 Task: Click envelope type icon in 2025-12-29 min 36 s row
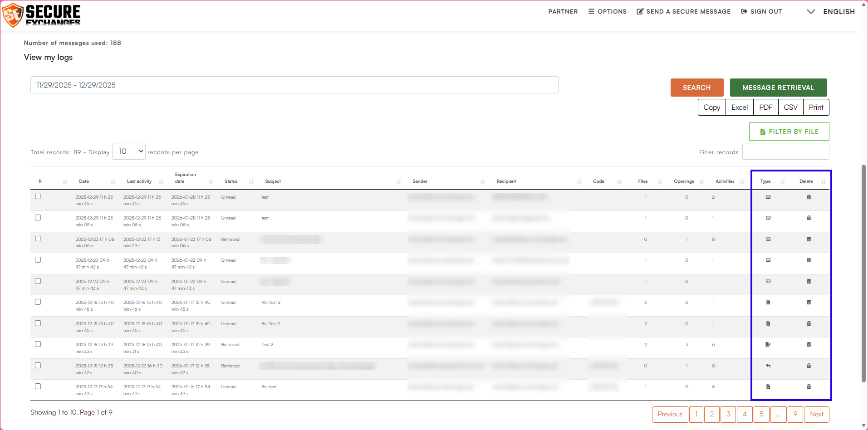pyautogui.click(x=768, y=197)
